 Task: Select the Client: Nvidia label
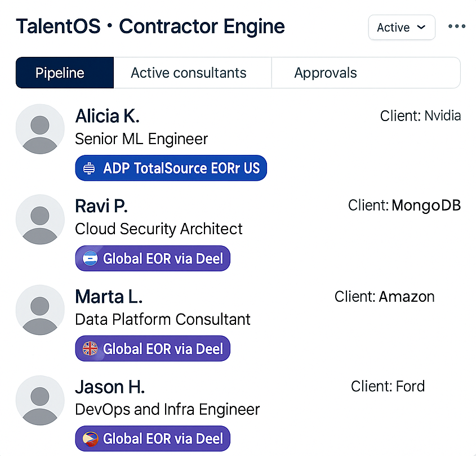click(420, 116)
